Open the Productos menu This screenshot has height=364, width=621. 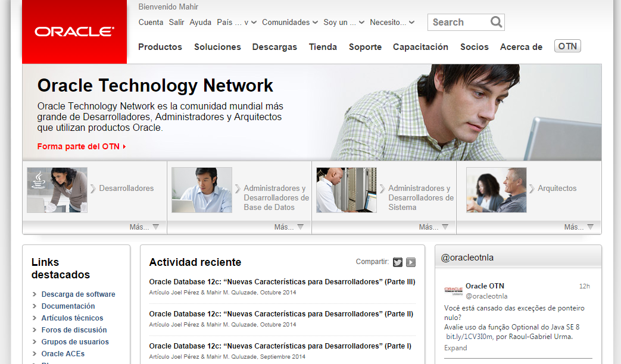click(160, 46)
